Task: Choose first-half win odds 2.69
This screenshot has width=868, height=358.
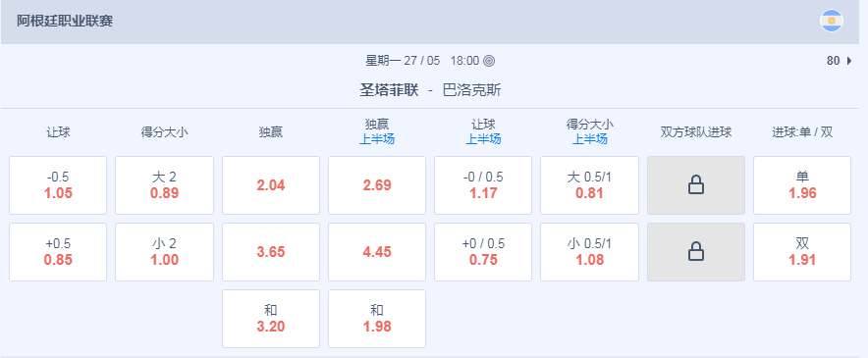Action: click(x=377, y=185)
